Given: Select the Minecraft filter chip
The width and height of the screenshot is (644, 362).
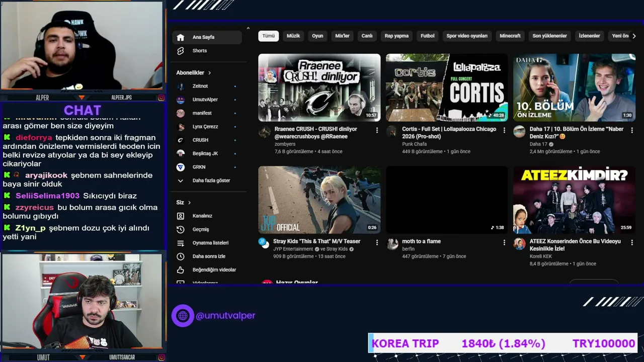Looking at the screenshot, I should [x=510, y=36].
